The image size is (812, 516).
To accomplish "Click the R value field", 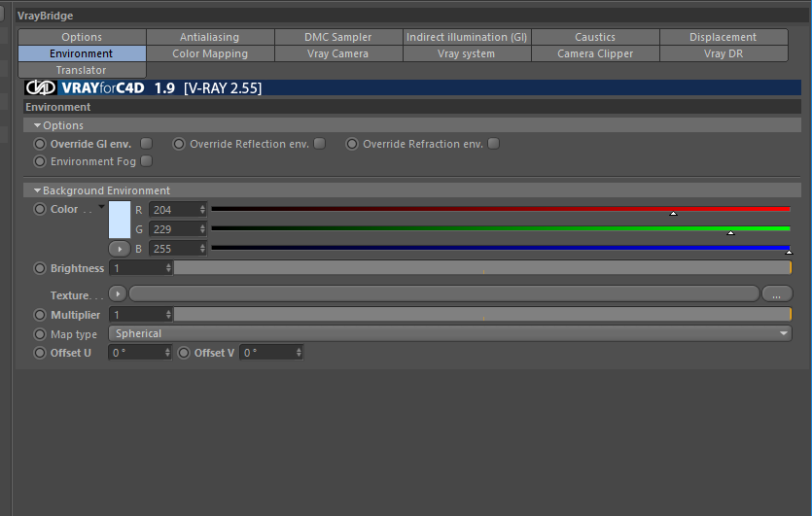I will 173,210.
